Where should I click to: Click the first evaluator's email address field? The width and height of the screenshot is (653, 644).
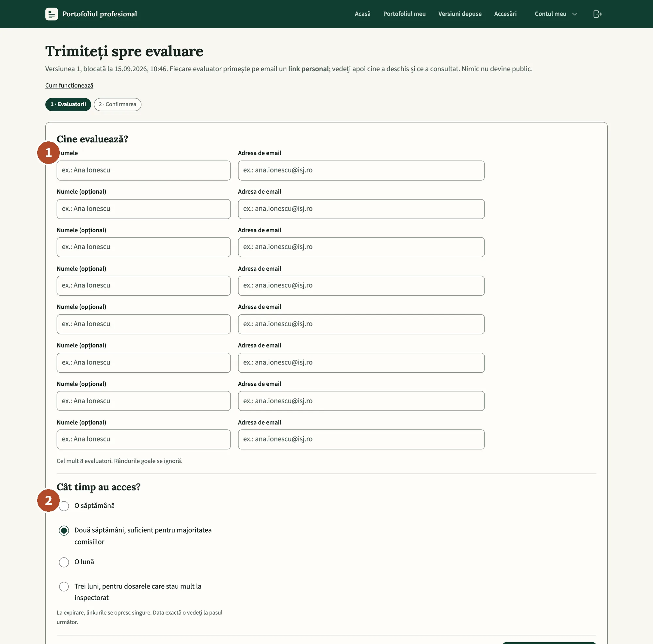[x=361, y=170]
